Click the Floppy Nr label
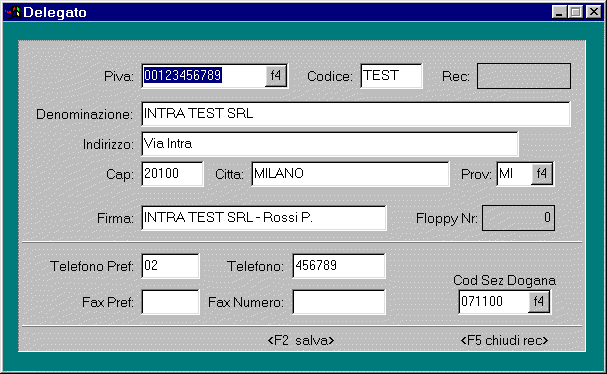607x374 pixels. pyautogui.click(x=446, y=219)
